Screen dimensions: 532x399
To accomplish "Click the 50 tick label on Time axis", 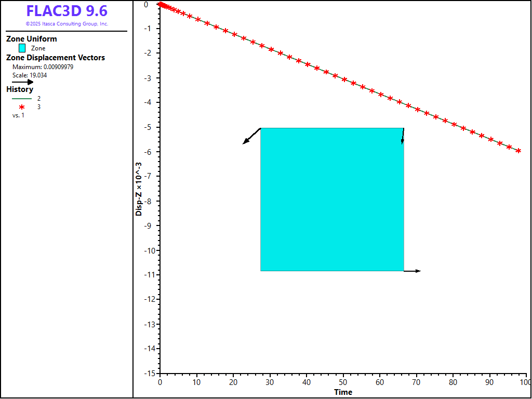I will 343,382.
